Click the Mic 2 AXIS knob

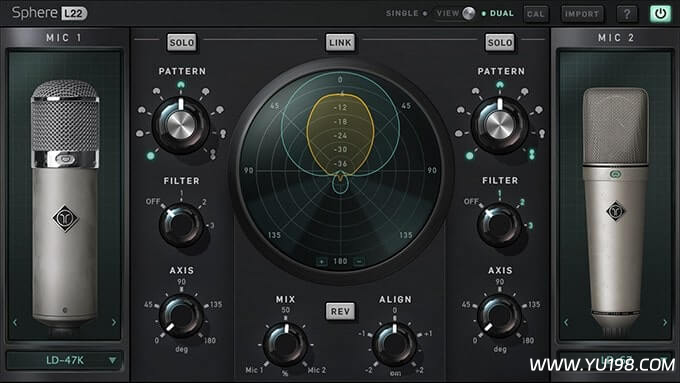coord(500,316)
